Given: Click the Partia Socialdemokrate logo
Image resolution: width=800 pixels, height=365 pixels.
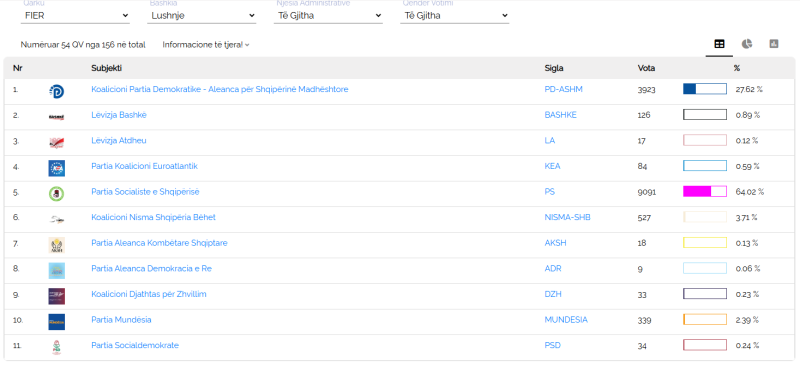Looking at the screenshot, I should pos(57,348).
